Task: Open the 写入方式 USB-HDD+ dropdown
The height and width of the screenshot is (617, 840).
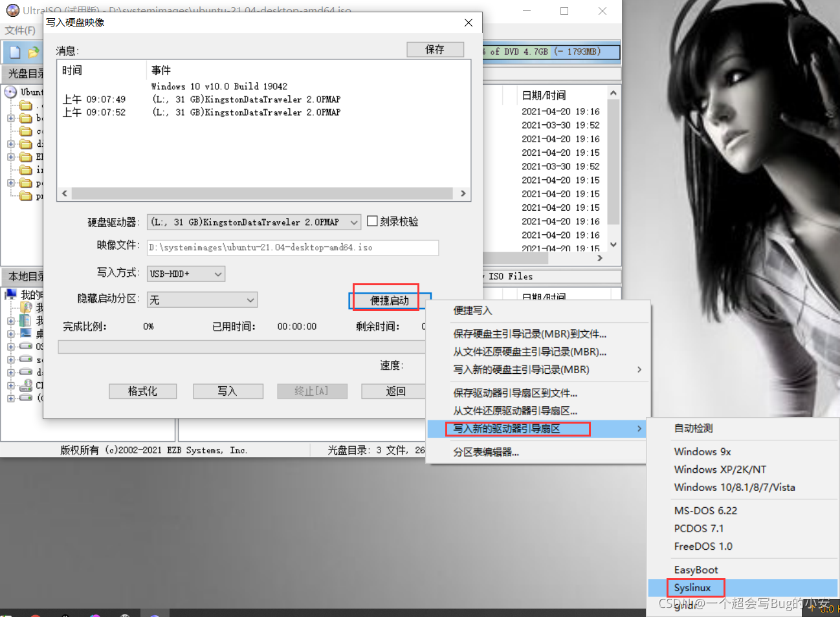Action: [x=218, y=274]
